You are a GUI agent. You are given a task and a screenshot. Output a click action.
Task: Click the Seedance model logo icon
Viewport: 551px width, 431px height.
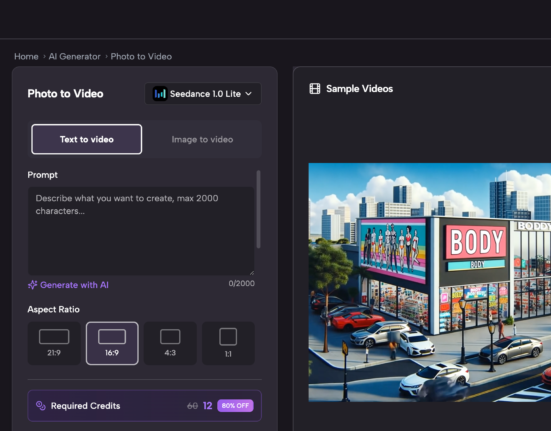point(160,94)
